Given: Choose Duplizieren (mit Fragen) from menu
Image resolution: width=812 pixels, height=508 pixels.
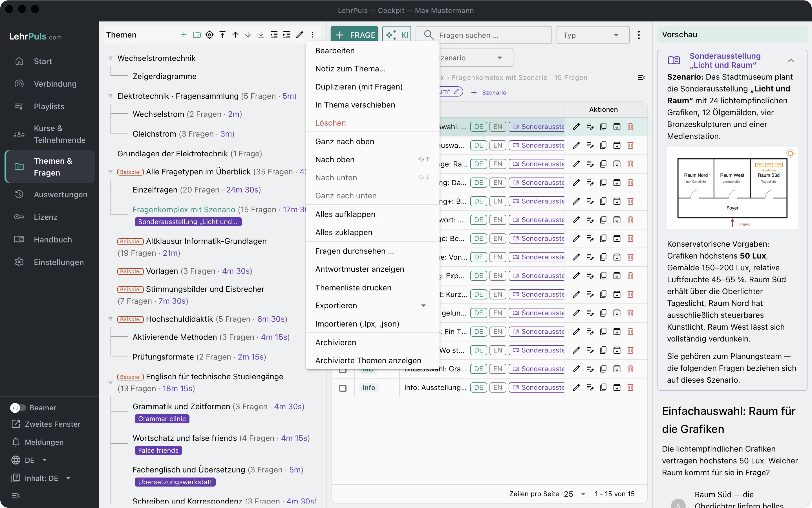Looking at the screenshot, I should point(373,87).
